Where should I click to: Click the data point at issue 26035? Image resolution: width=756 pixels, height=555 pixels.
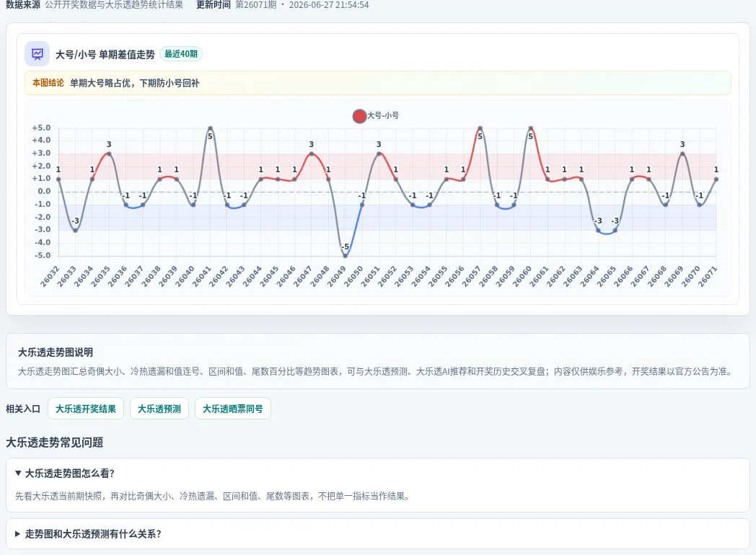pos(109,154)
